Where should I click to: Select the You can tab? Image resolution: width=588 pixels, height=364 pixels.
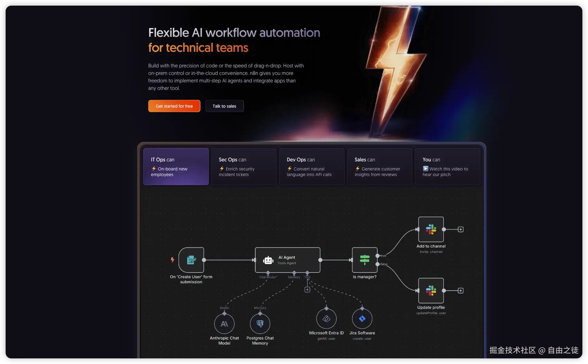tap(448, 167)
